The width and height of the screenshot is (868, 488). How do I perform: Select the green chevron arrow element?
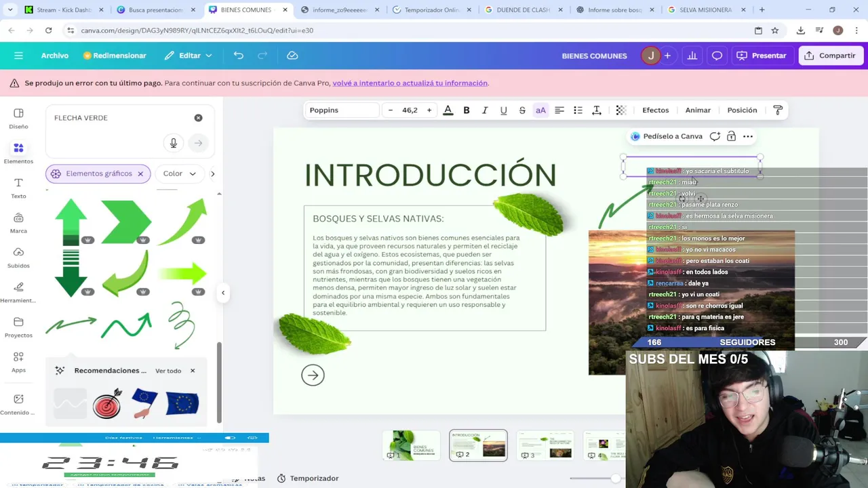(x=126, y=221)
